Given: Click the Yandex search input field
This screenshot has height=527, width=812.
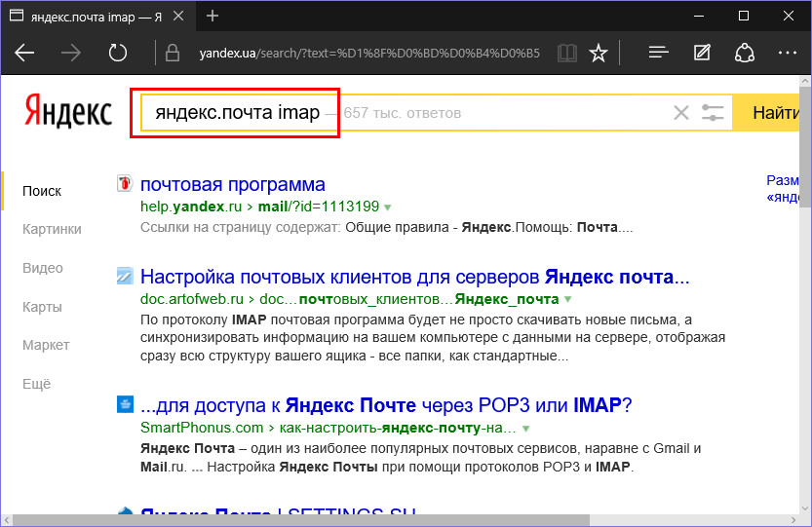Looking at the screenshot, I should point(487,113).
